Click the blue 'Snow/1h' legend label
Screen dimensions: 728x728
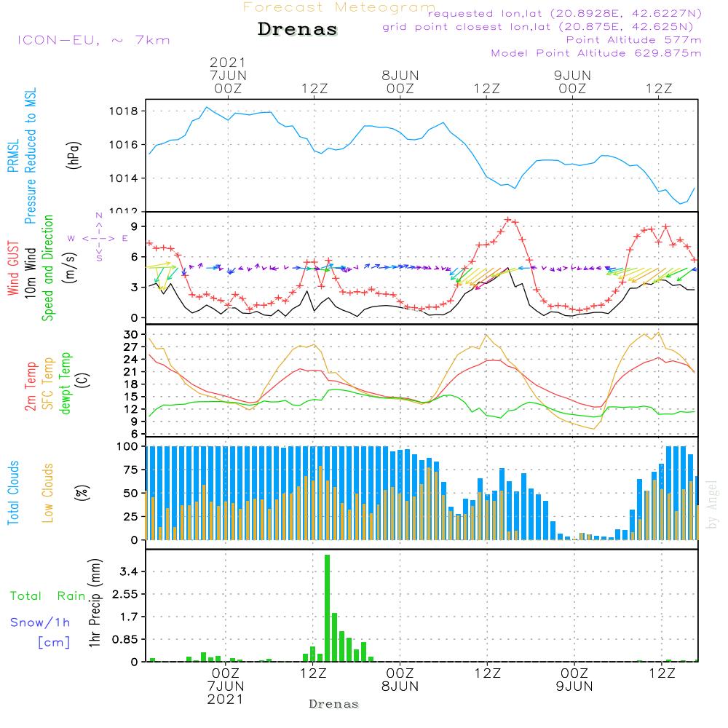pyautogui.click(x=40, y=622)
